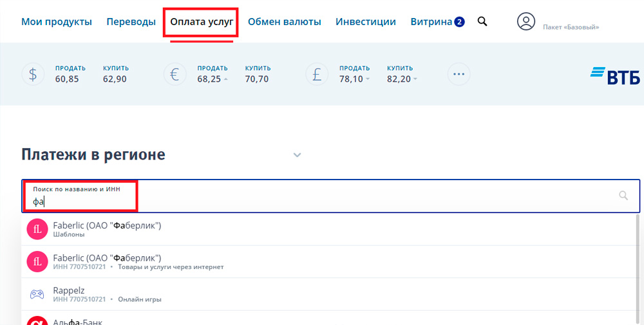Open the Мои продукты tab
This screenshot has height=325, width=644.
57,22
